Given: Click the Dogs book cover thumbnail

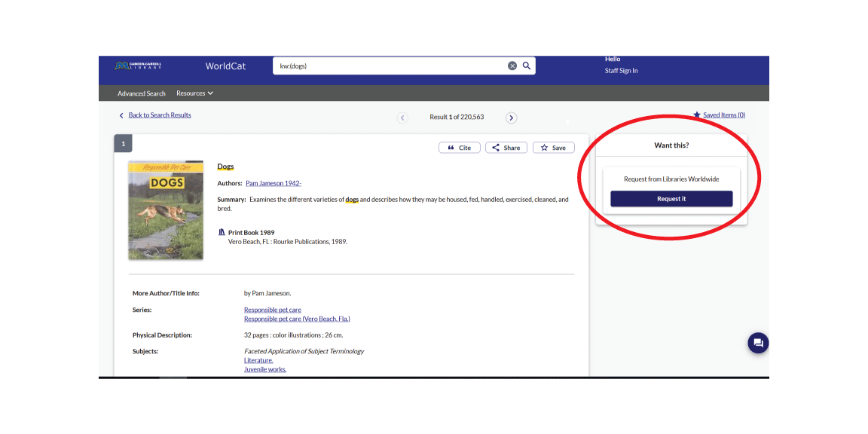Looking at the screenshot, I should click(166, 210).
